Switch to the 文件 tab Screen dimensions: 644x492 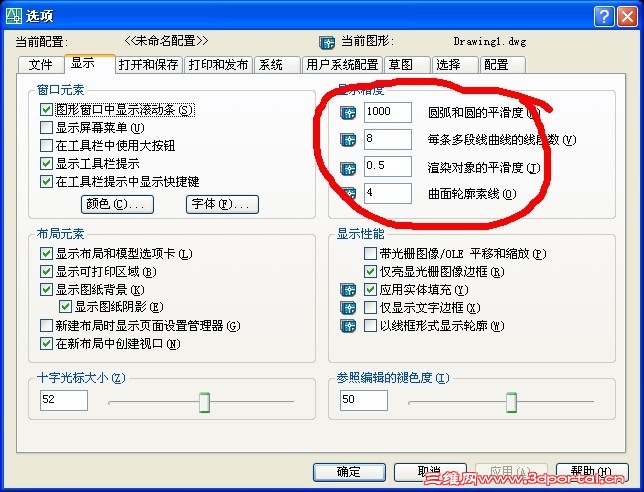point(41,64)
